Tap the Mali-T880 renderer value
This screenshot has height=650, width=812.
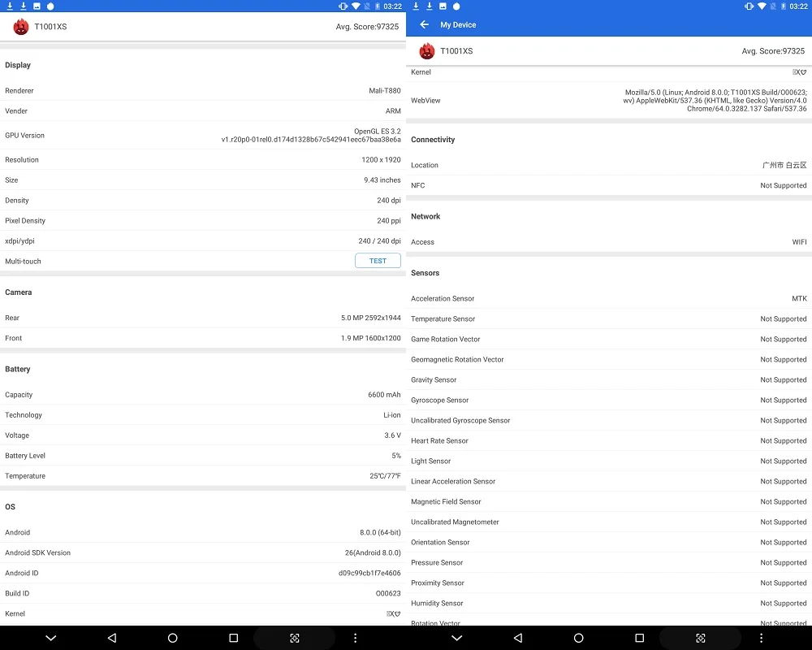tap(385, 91)
